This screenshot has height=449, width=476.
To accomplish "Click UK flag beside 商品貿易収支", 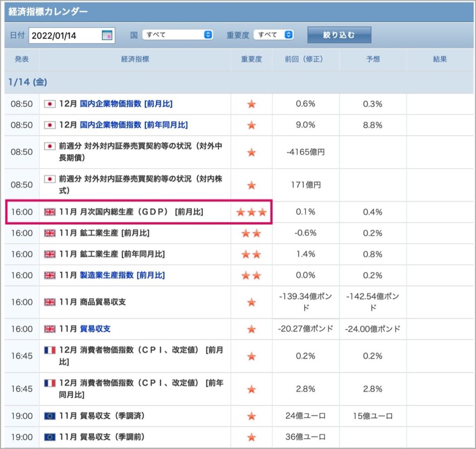I will click(50, 302).
